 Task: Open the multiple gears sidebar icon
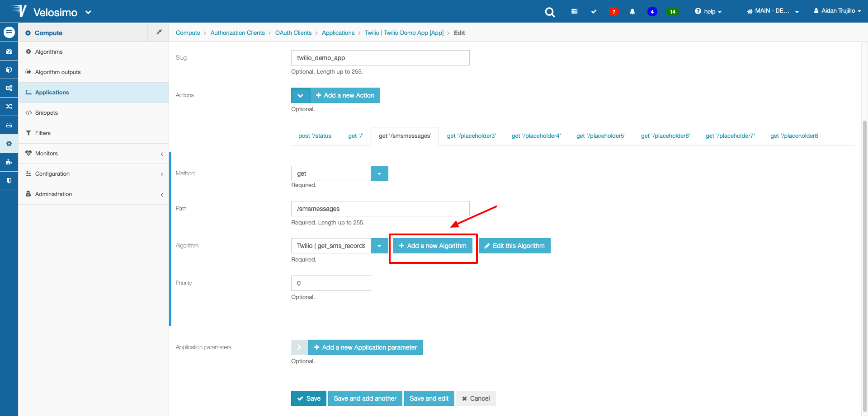[9, 88]
